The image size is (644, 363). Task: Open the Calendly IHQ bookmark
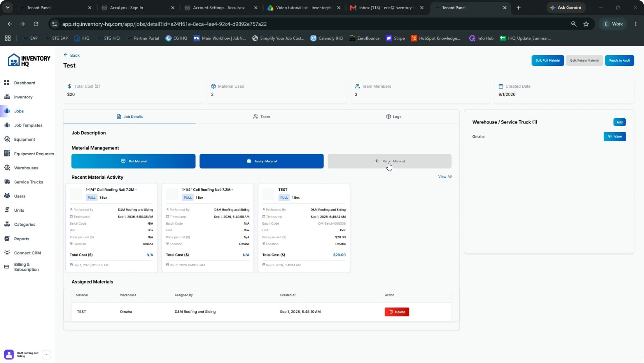point(327,38)
